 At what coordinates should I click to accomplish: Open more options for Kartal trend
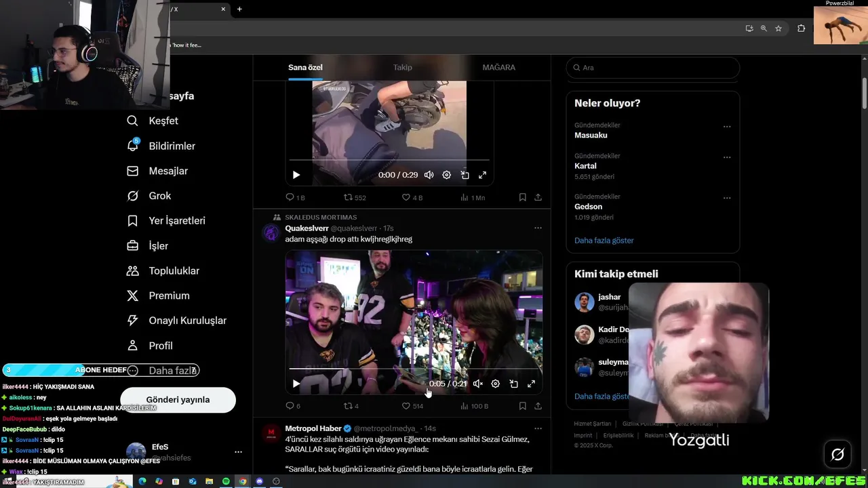click(727, 157)
